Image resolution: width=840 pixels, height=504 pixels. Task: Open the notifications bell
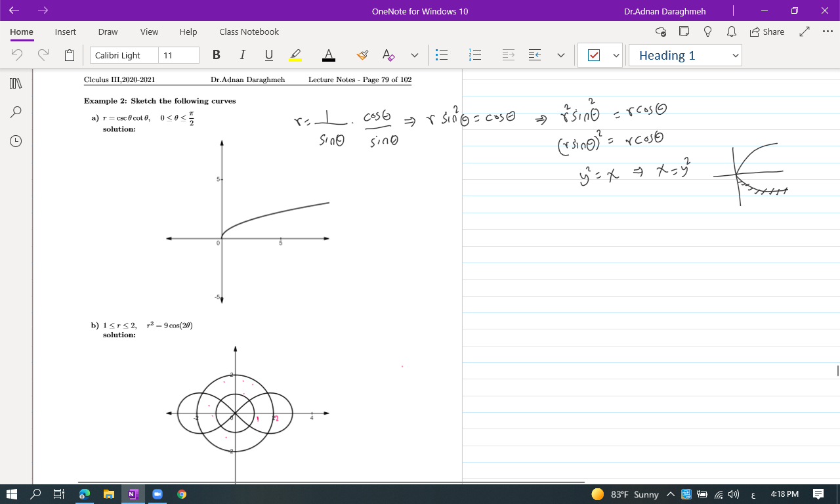731,31
